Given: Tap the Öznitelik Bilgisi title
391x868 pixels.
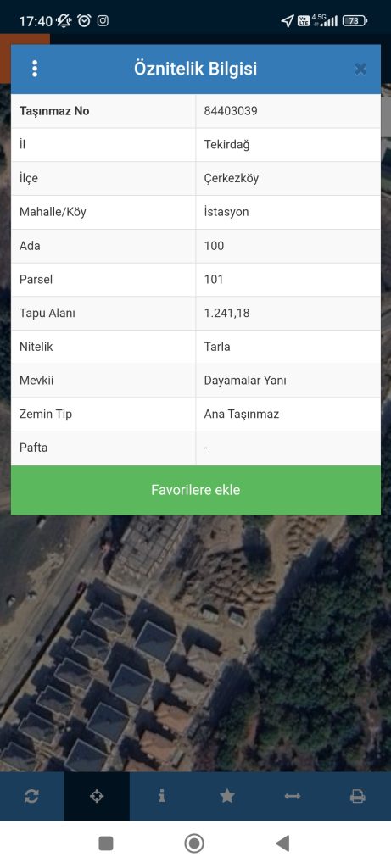Looking at the screenshot, I should coord(195,70).
